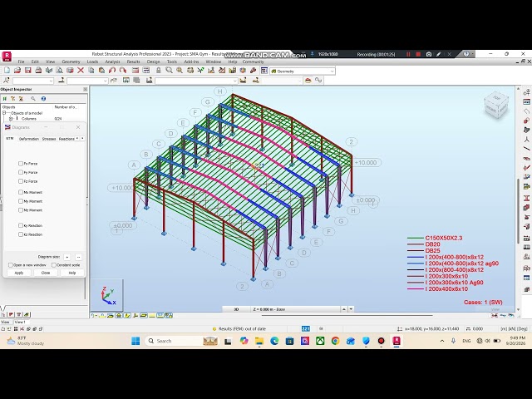Image resolution: width=532 pixels, height=399 pixels.
Task: Collapse the Objects of a model tree node
Action: coord(4,113)
